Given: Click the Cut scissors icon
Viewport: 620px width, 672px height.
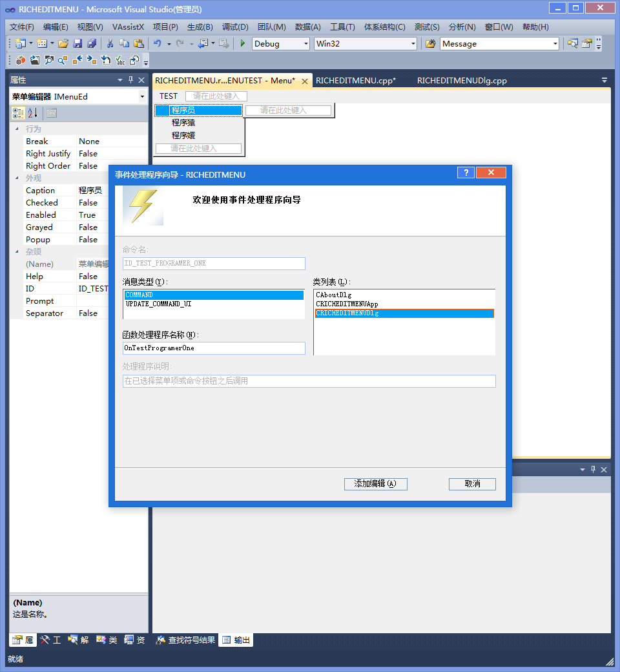Looking at the screenshot, I should [x=110, y=43].
